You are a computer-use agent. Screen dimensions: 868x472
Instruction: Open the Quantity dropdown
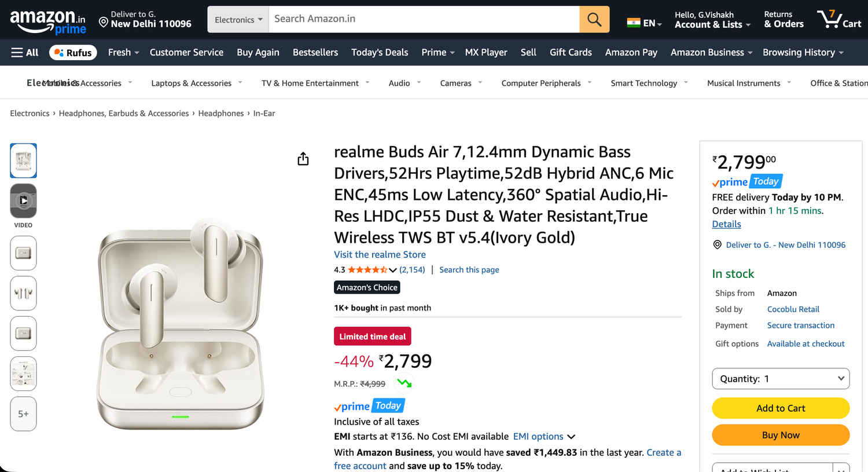[781, 379]
